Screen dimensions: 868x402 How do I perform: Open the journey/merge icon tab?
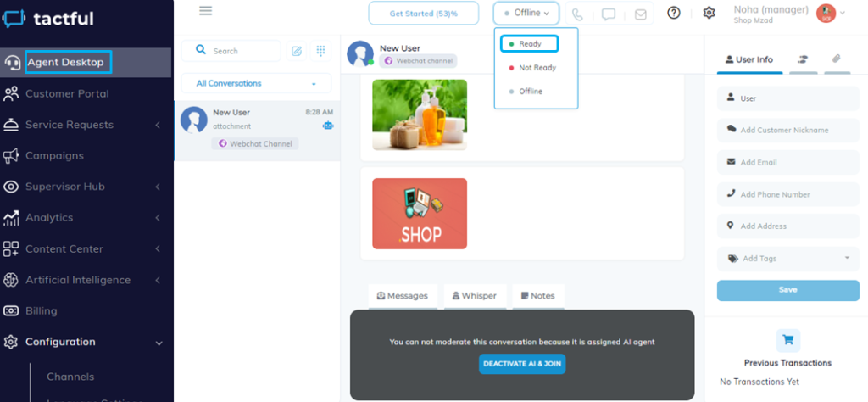pos(803,59)
